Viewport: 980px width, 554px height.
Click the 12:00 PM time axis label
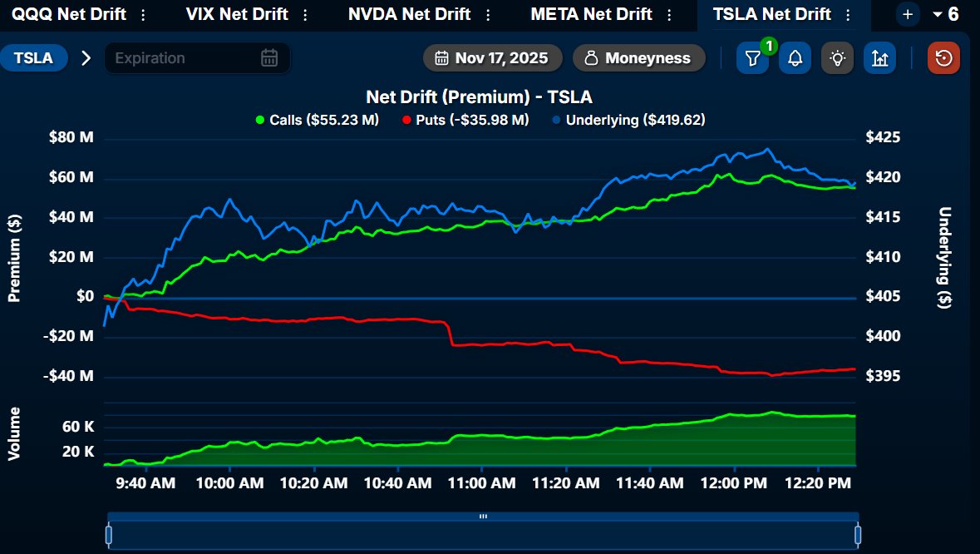[x=734, y=483]
